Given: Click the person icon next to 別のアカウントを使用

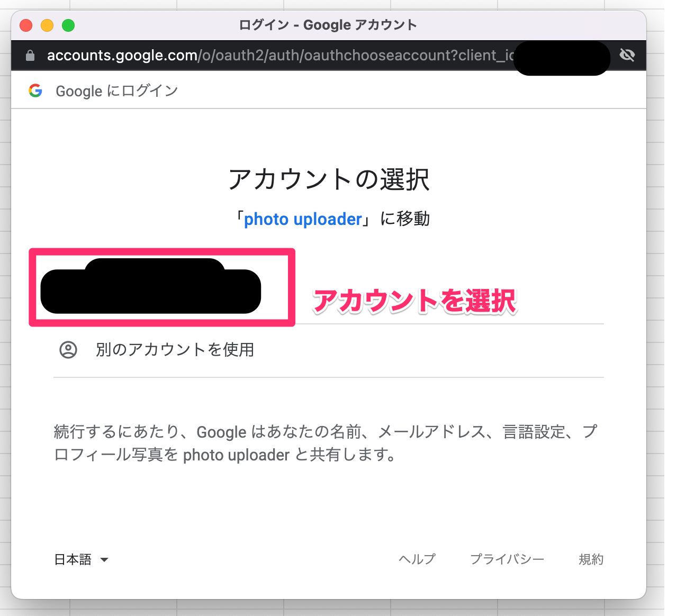Looking at the screenshot, I should coord(68,350).
